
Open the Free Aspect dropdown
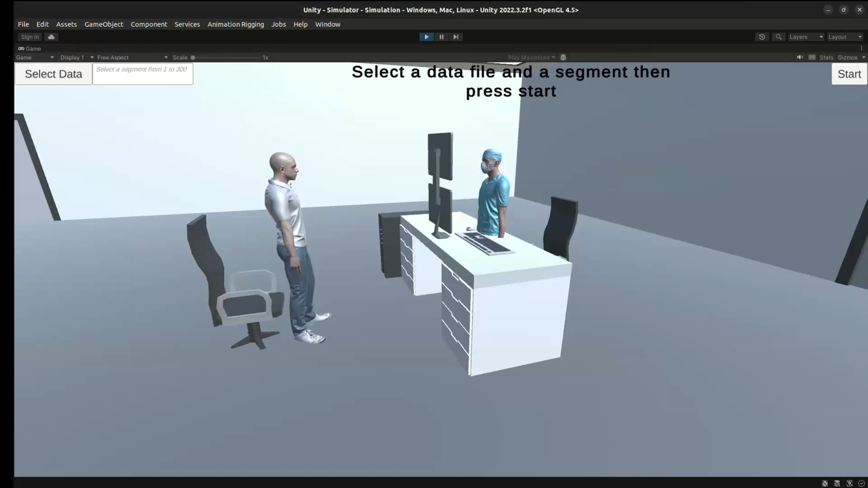[132, 57]
